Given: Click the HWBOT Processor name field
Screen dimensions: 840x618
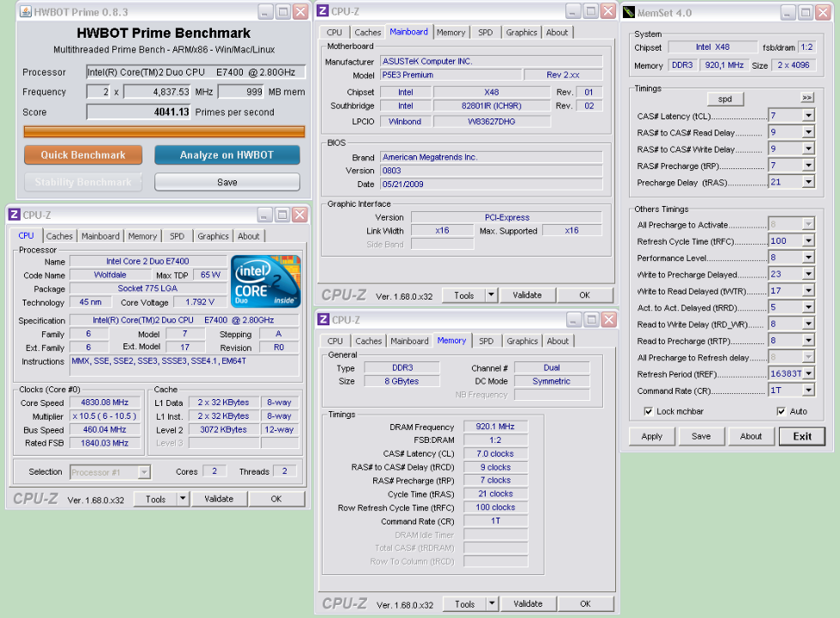Looking at the screenshot, I should (x=196, y=72).
